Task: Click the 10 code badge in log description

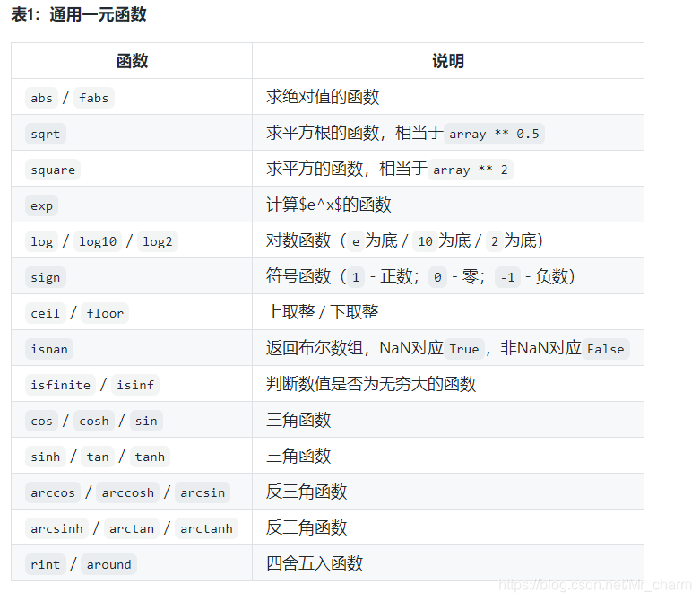Action: point(425,241)
